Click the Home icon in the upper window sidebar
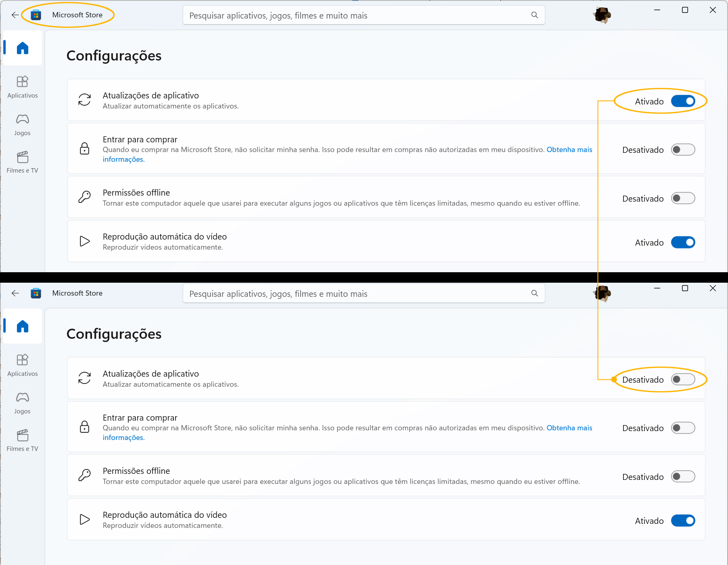This screenshot has height=565, width=728. [23, 48]
